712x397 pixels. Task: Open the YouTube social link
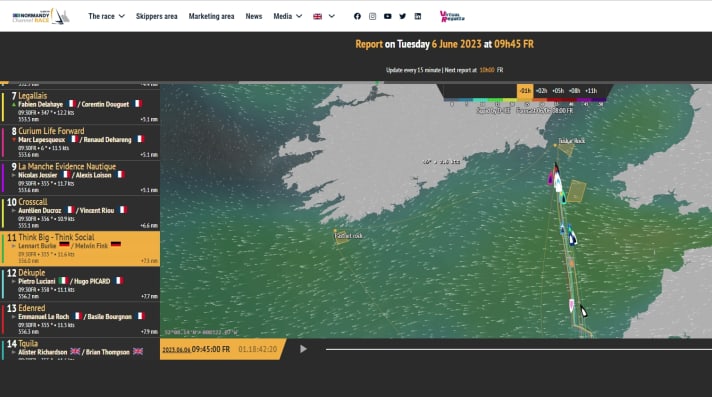[387, 16]
